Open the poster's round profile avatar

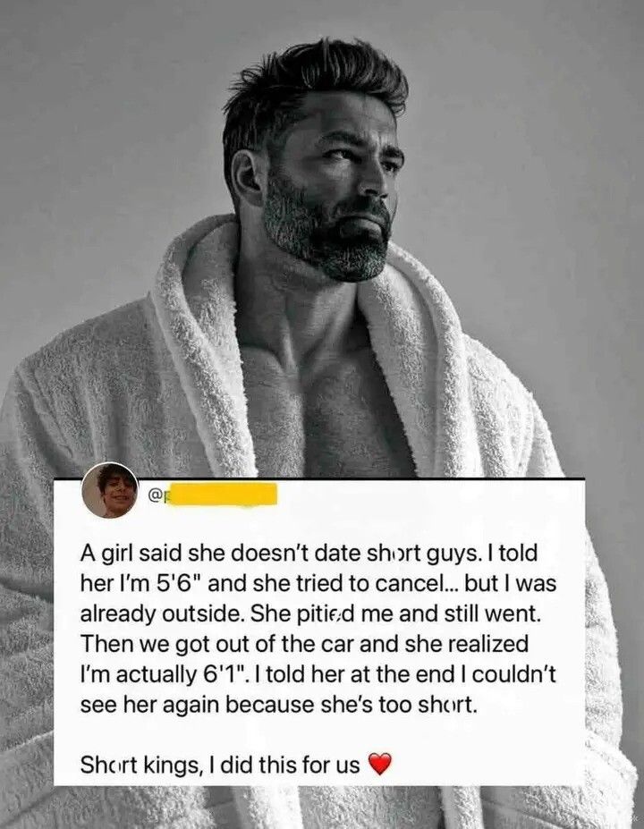click(x=111, y=490)
